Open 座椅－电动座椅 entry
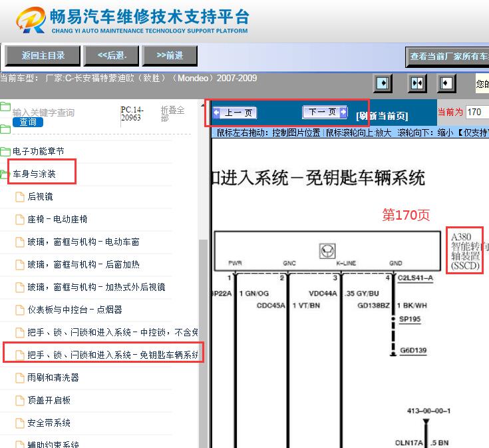 coord(57,219)
